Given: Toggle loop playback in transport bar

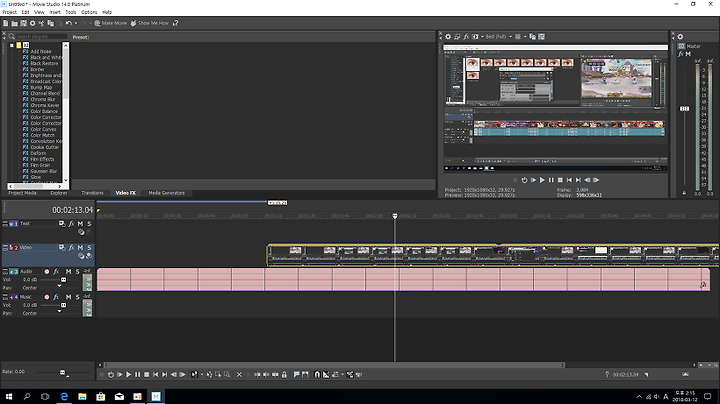Looking at the screenshot, I should click(x=111, y=375).
